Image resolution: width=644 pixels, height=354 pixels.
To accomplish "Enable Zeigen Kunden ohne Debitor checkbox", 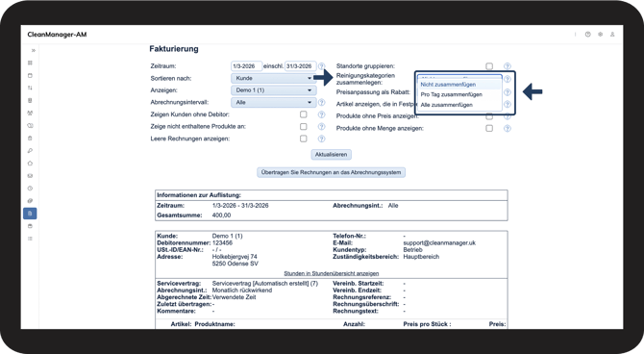I will click(304, 114).
